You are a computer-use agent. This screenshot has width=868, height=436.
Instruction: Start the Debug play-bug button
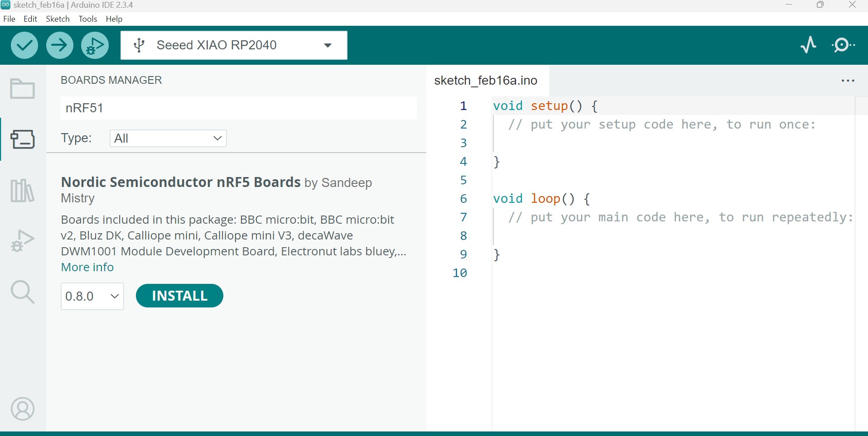point(95,45)
